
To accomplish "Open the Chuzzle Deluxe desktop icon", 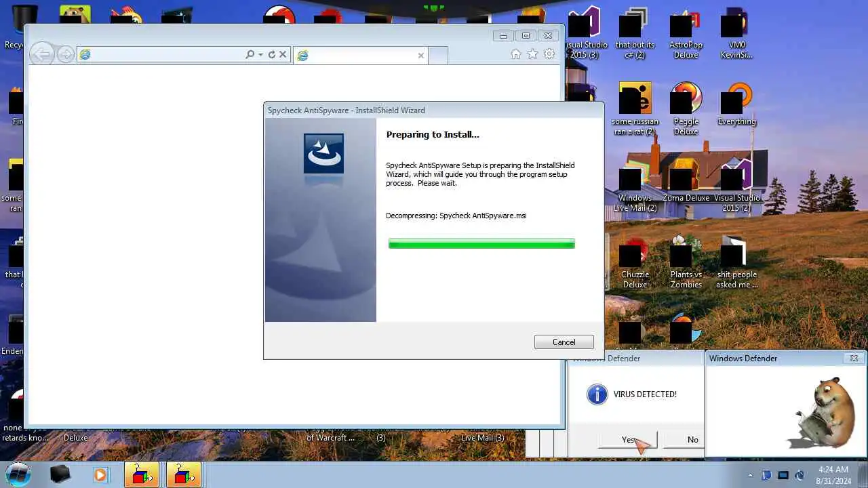I will click(635, 262).
